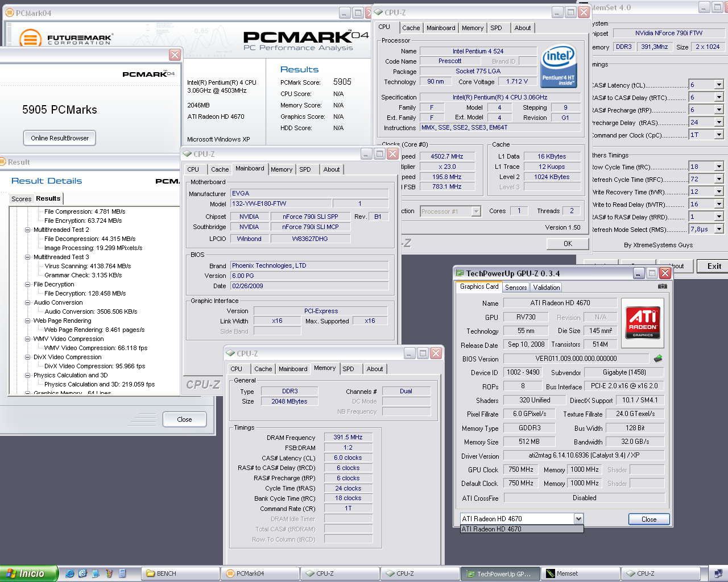This screenshot has width=728, height=582.
Task: Select Graphics Card tab in GPU-Z
Action: click(x=479, y=286)
